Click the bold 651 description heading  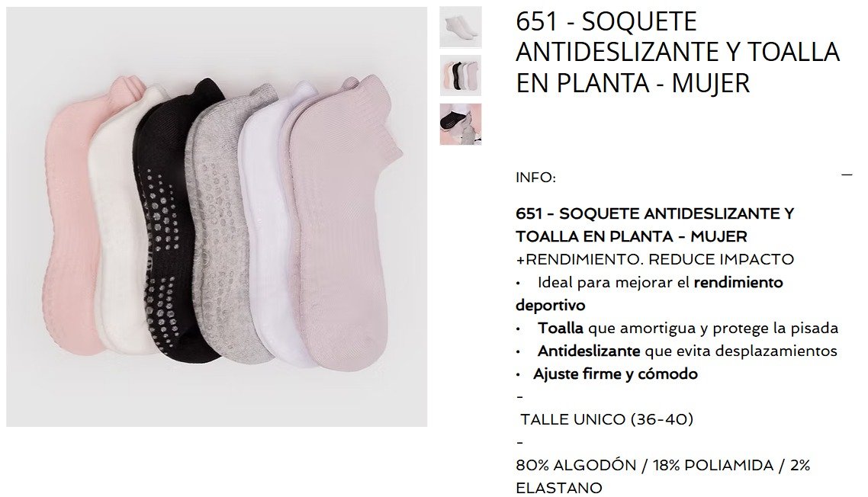pyautogui.click(x=654, y=225)
